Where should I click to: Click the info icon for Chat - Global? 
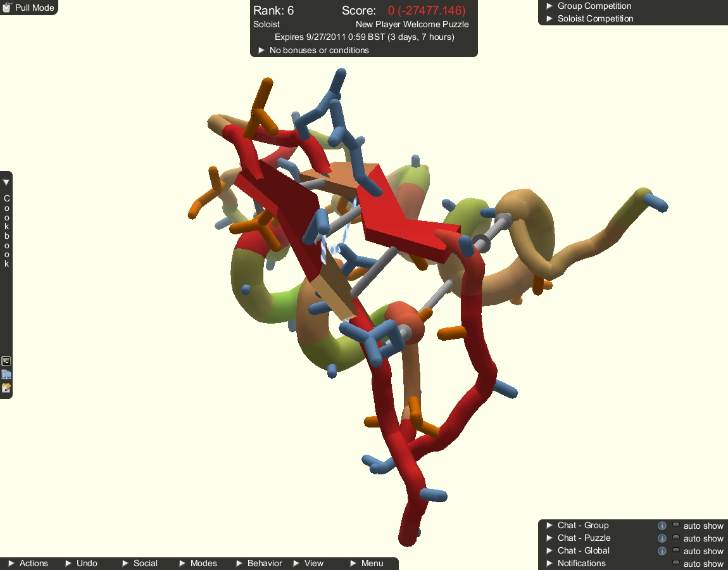click(x=662, y=551)
